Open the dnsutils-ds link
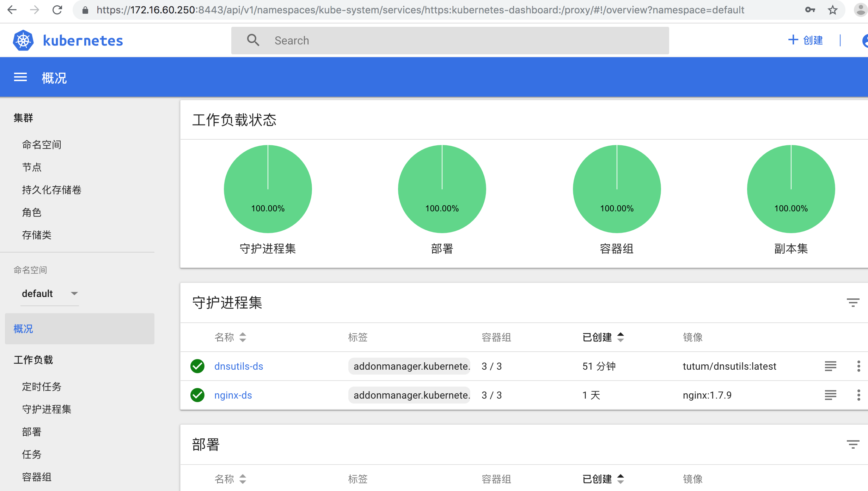868x491 pixels. tap(239, 366)
